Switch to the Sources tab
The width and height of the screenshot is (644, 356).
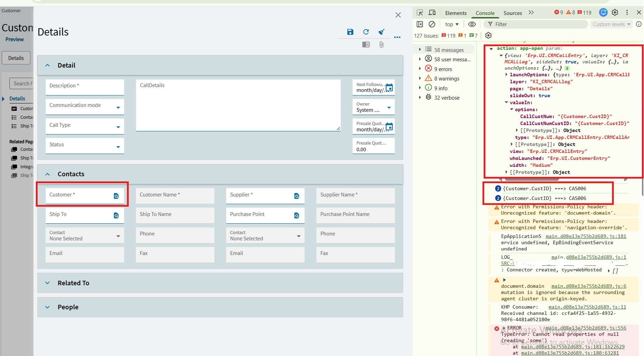coord(513,13)
